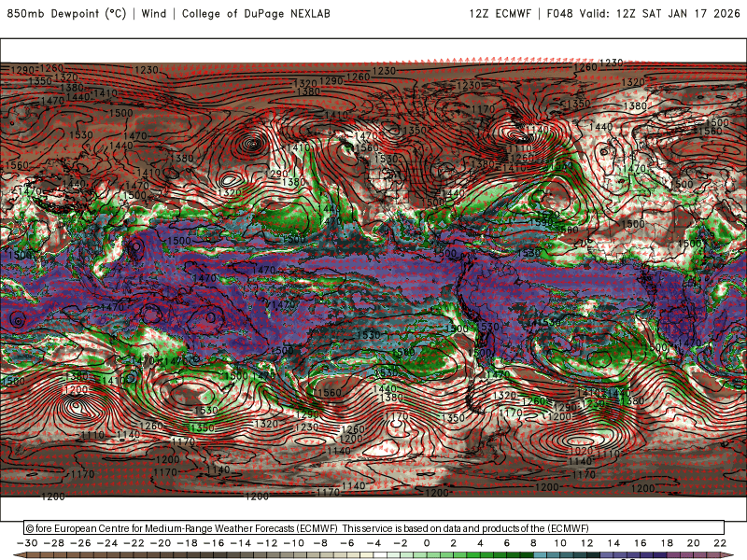
Task: Click the -20 legend value
Action: coord(161,543)
